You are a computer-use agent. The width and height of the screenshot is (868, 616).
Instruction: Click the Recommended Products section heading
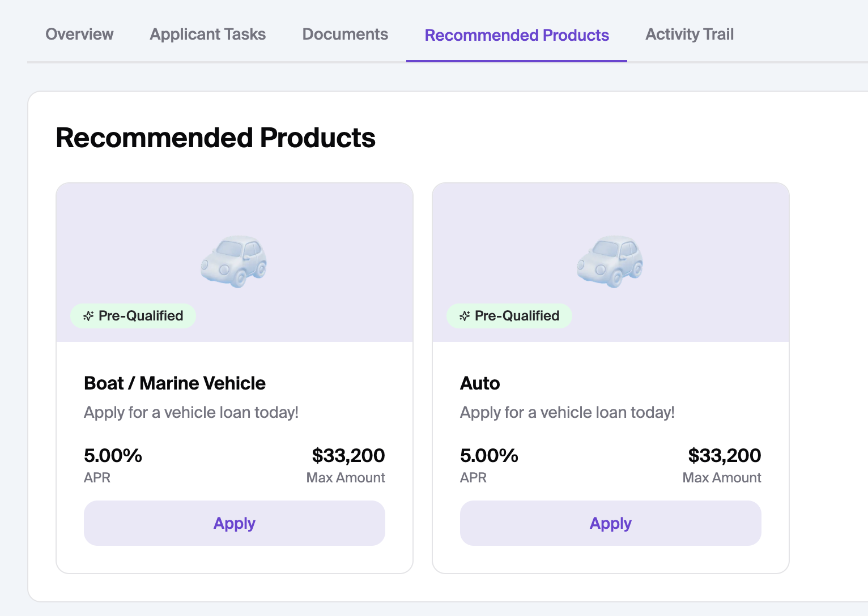pyautogui.click(x=215, y=138)
